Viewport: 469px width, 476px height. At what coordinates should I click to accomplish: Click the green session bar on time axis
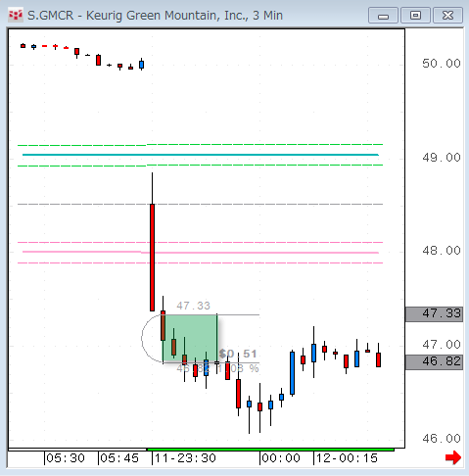[270, 450]
